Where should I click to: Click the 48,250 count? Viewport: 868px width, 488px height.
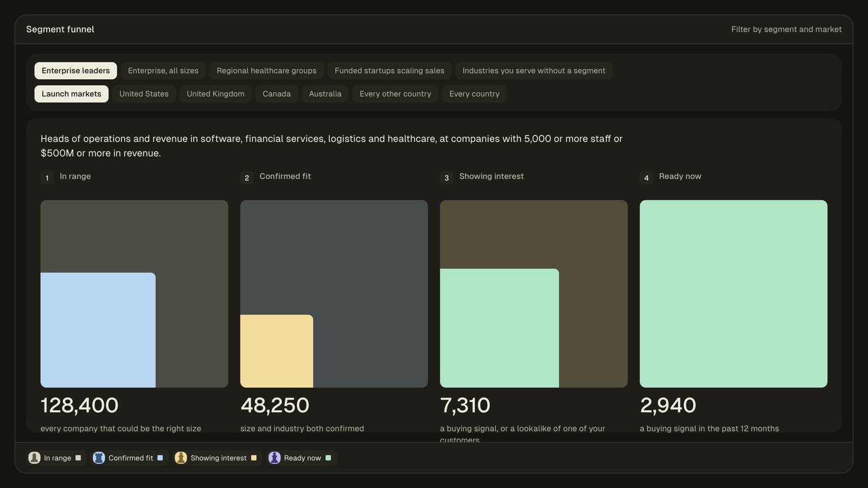(275, 405)
